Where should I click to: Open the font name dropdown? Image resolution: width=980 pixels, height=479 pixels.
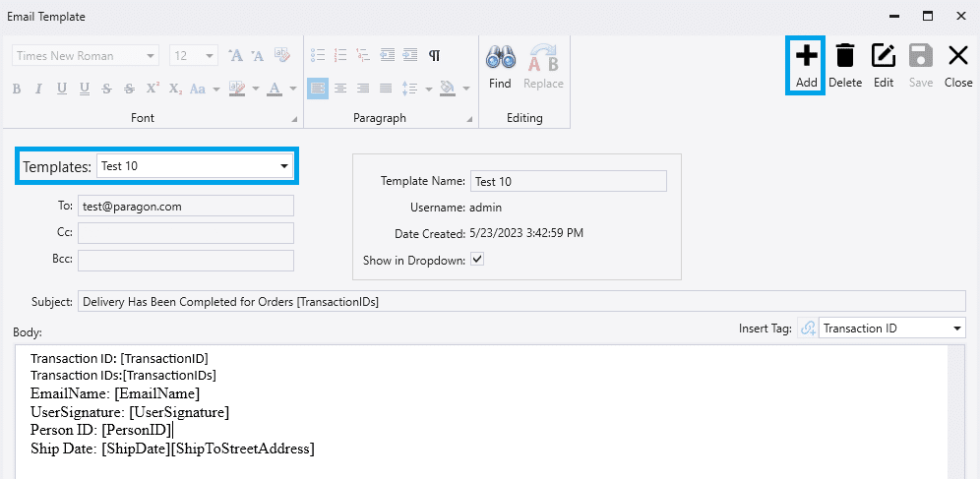[151, 56]
